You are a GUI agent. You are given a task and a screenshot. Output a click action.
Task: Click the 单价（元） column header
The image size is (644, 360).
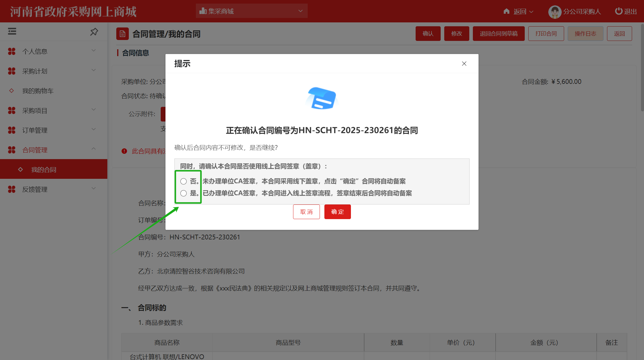coord(462,342)
